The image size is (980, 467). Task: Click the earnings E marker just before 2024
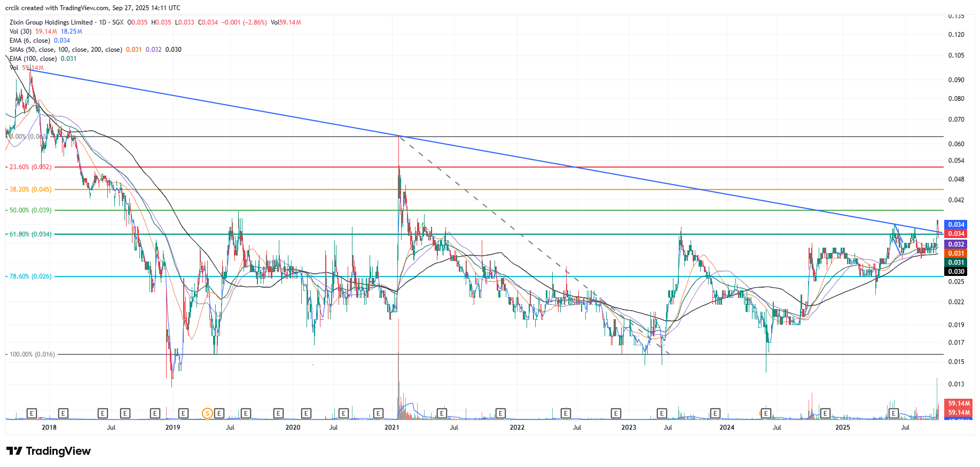pyautogui.click(x=715, y=413)
